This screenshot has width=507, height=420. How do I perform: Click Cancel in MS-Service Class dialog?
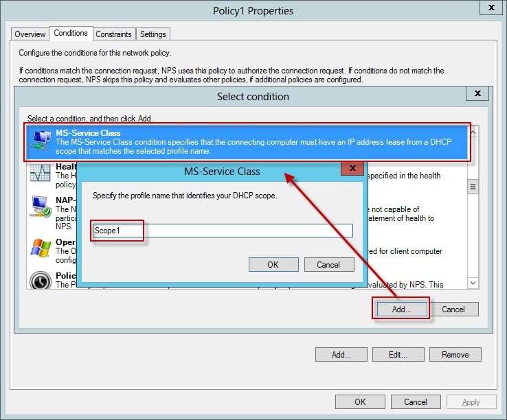329,265
